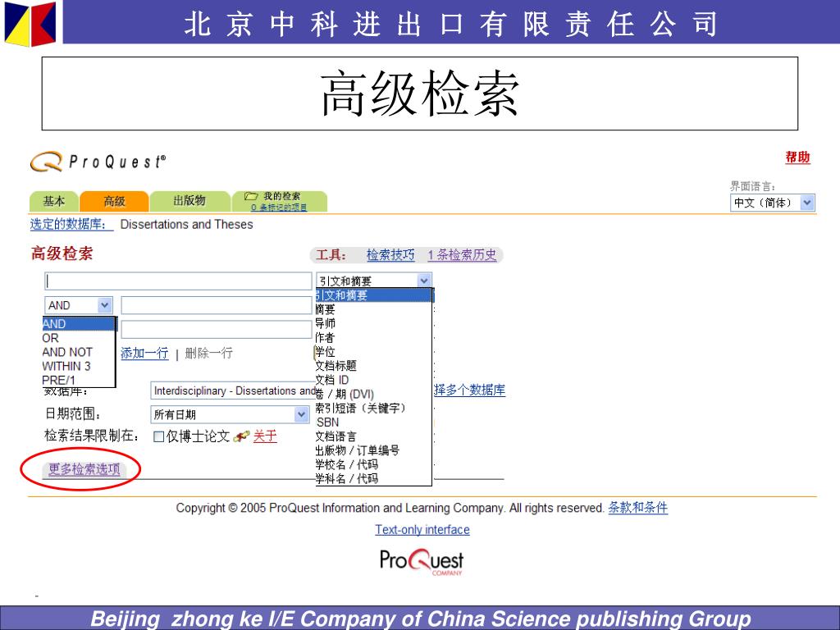Open the 日期范围 所有日期 dropdown
Viewport: 840px width, 630px height.
(x=230, y=414)
